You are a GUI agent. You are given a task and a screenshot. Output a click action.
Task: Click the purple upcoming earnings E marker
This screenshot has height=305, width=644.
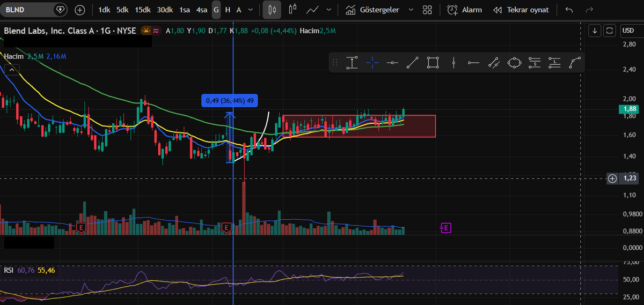pos(445,228)
